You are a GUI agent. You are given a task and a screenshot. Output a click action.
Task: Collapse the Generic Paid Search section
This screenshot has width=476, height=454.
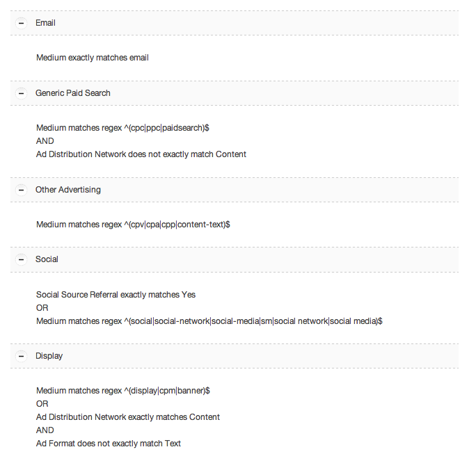22,93
